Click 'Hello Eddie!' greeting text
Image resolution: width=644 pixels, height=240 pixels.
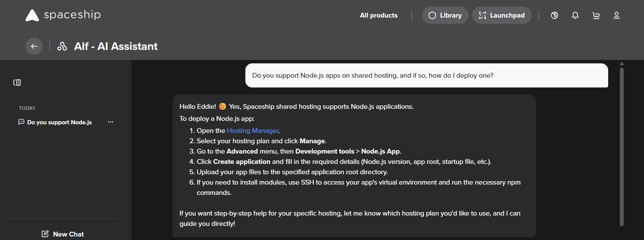[198, 106]
